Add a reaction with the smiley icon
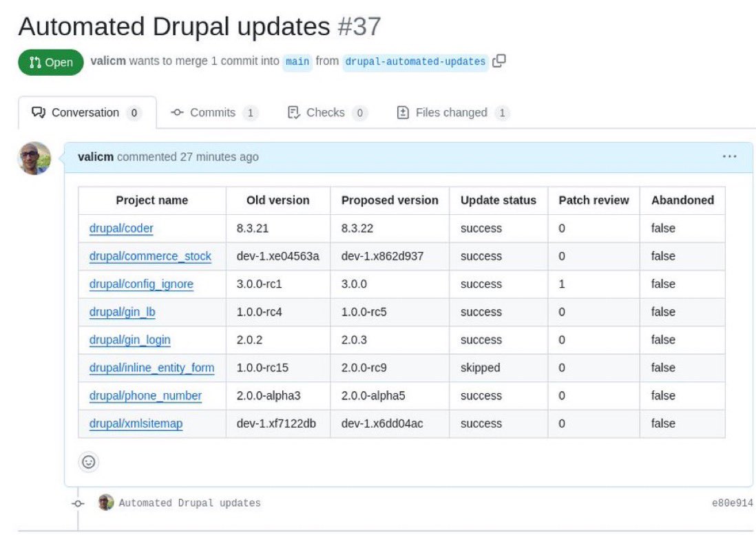Viewport: 756px width, 535px height. (88, 462)
